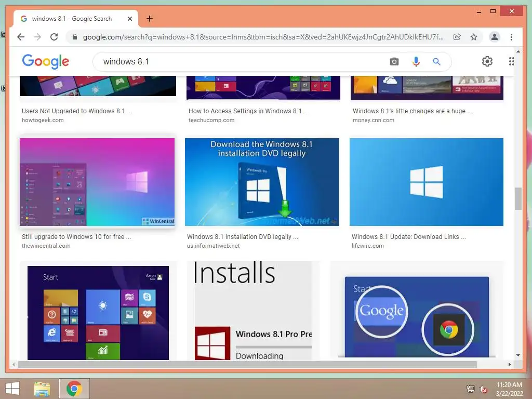Screen dimensions: 532x399
Task: Open a new browser tab
Action: coord(149,19)
